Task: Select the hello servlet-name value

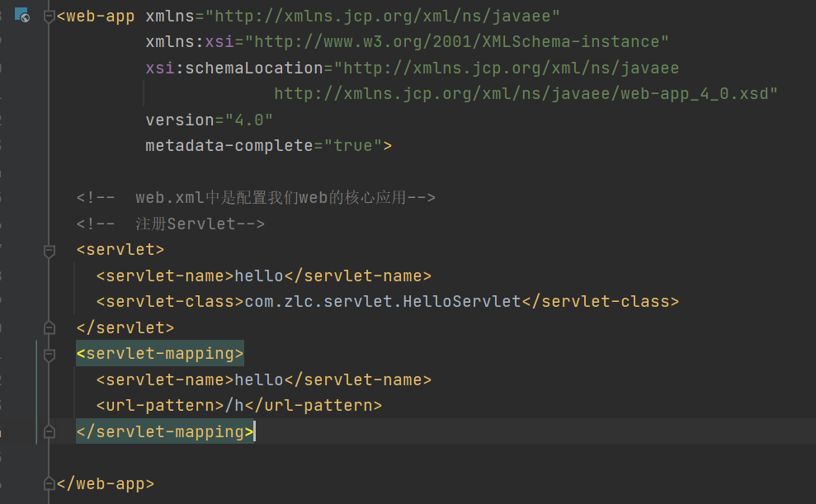Action: [257, 275]
